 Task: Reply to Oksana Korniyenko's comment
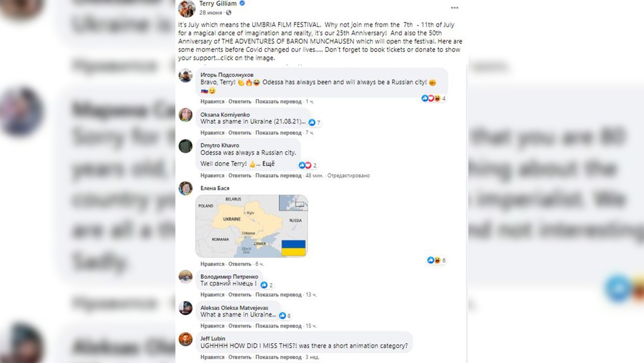point(239,133)
